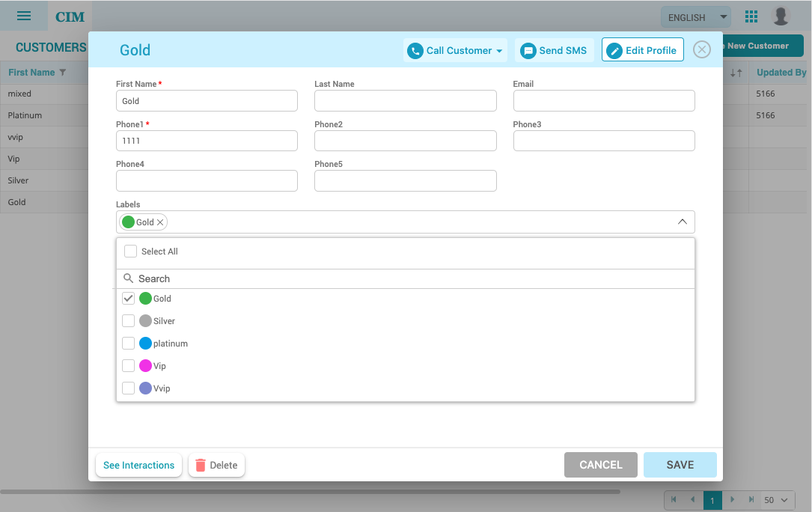Click the Edit Profile pencil icon
Viewport: 812px width, 512px height.
coord(615,49)
